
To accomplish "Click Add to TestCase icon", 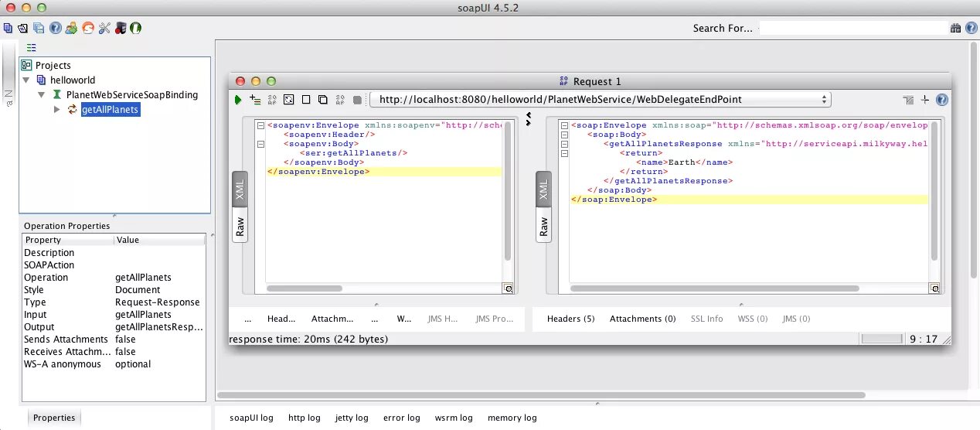I will click(x=255, y=100).
